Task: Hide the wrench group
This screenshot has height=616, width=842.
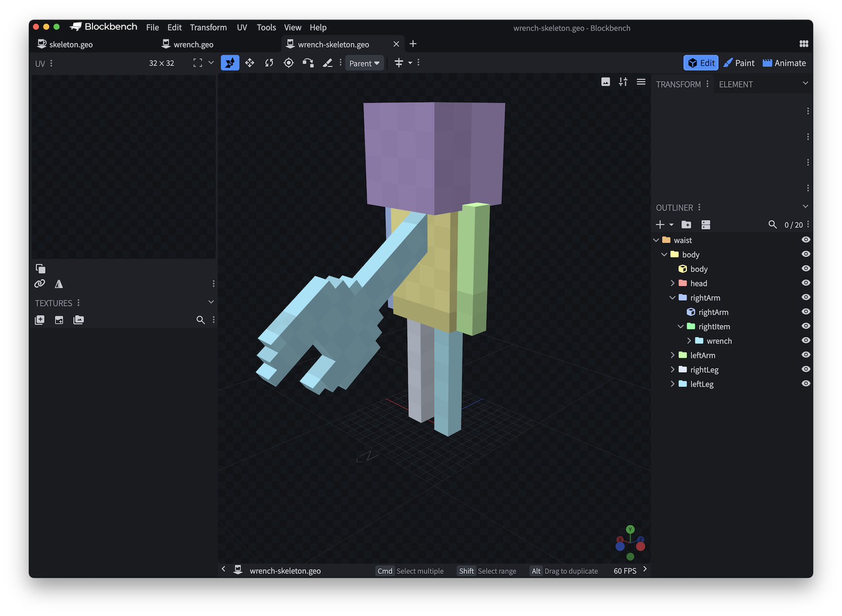Action: tap(806, 341)
